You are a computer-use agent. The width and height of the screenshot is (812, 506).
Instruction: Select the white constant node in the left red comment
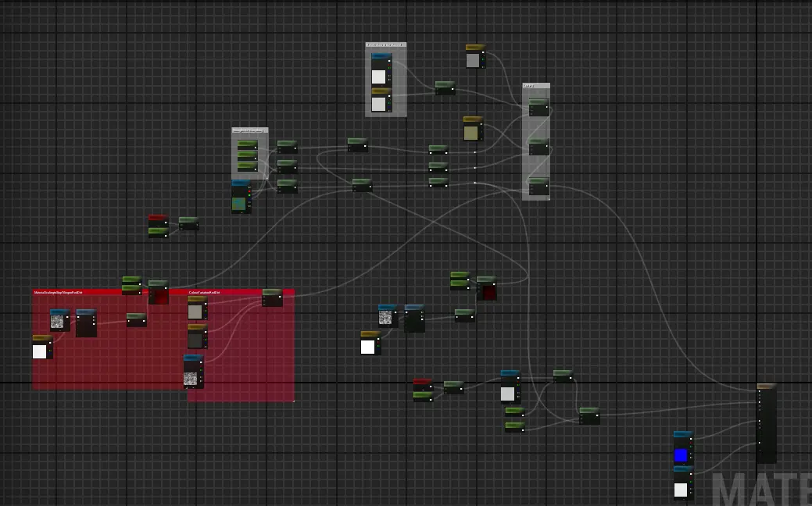[42, 347]
